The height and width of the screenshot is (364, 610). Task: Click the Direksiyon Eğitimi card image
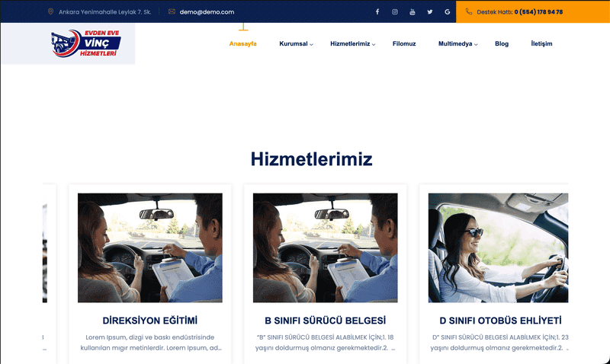click(150, 247)
